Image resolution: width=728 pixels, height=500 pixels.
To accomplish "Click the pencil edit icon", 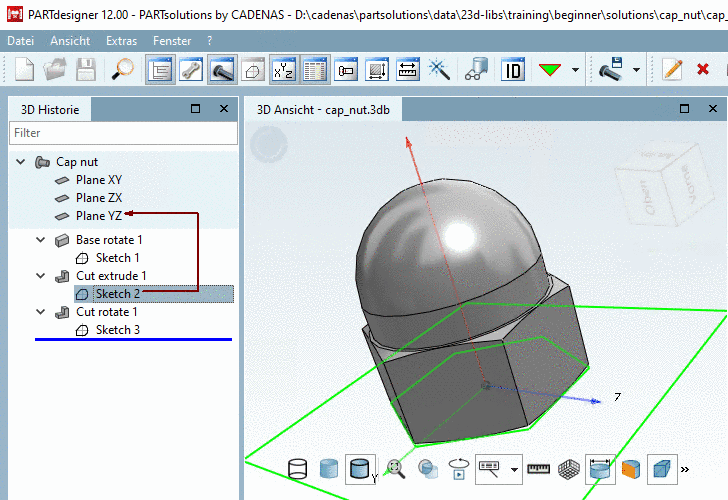I will click(x=672, y=70).
